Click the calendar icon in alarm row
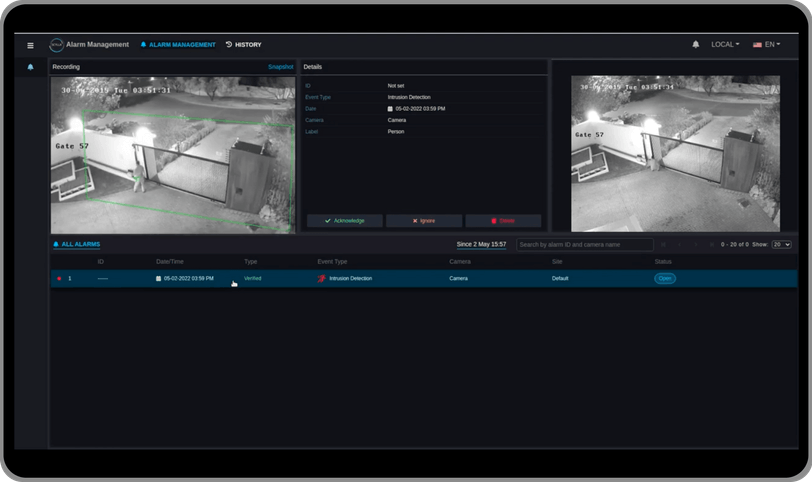The width and height of the screenshot is (812, 482). (158, 279)
